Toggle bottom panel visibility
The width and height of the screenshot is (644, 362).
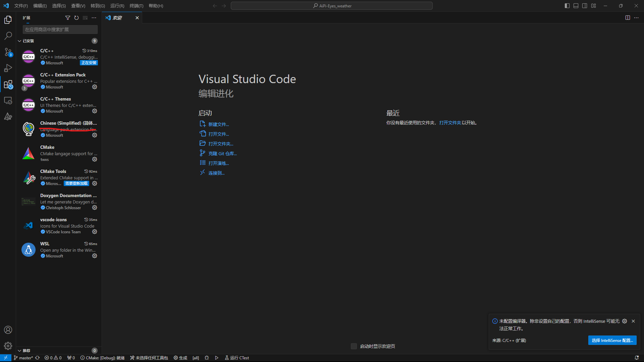tap(576, 6)
